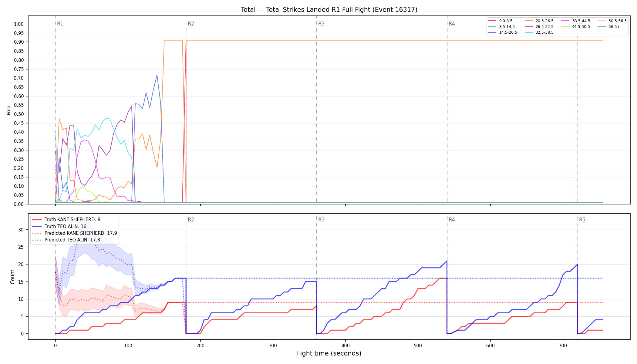Click the 10 tick on the Count axis
This screenshot has height=364, width=637.
tap(21, 299)
